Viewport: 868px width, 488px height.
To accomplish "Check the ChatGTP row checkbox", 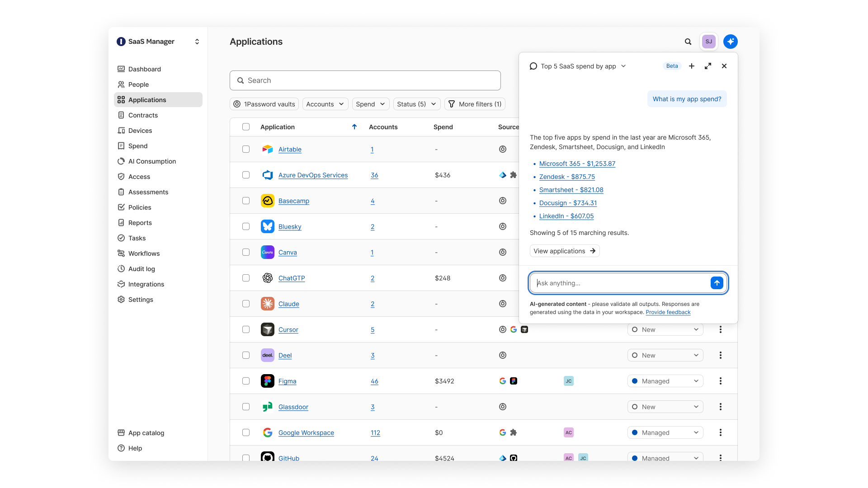I will 246,278.
